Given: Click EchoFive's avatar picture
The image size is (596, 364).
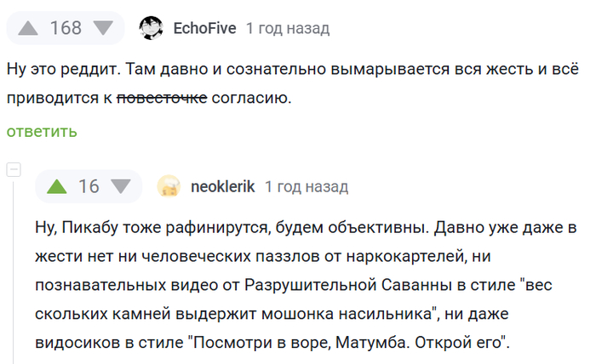Looking at the screenshot, I should 151,28.
